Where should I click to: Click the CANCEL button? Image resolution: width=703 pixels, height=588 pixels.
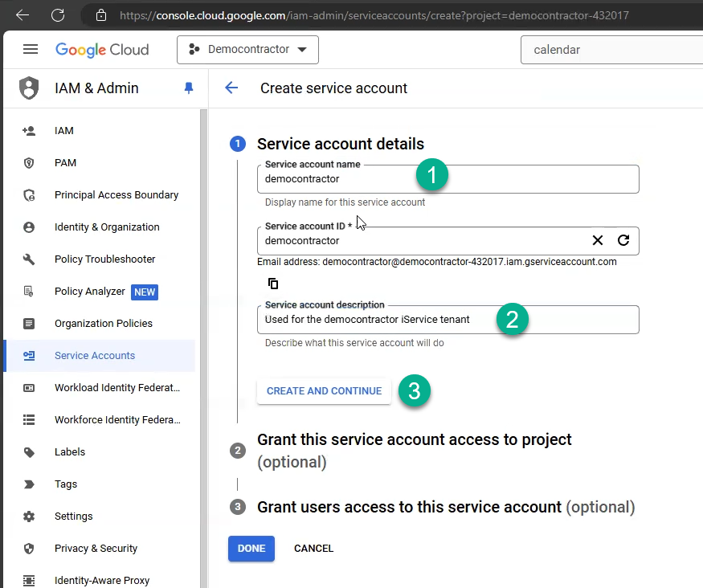coord(314,549)
